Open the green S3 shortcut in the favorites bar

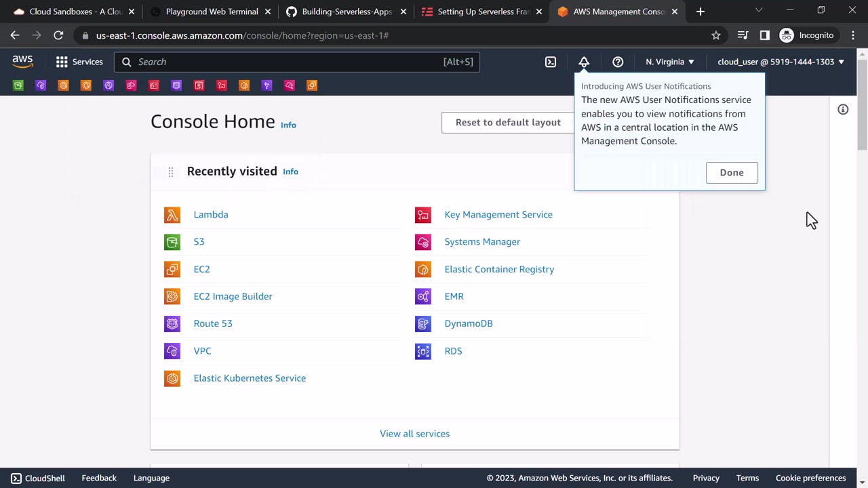click(18, 85)
